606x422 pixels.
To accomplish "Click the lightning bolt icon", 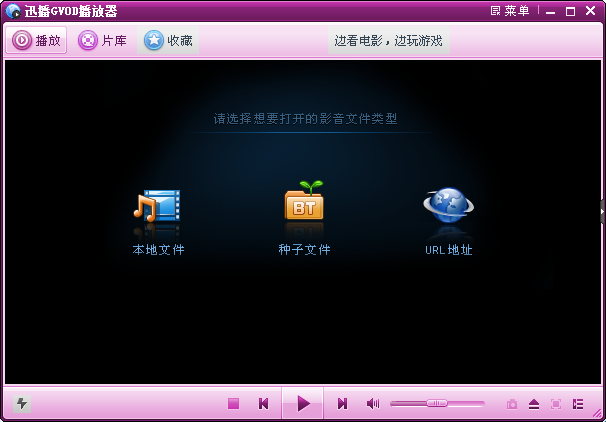I will [22, 404].
